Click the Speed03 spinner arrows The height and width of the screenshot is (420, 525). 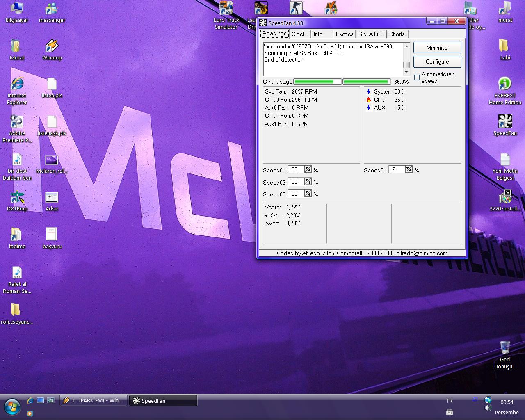pyautogui.click(x=308, y=194)
